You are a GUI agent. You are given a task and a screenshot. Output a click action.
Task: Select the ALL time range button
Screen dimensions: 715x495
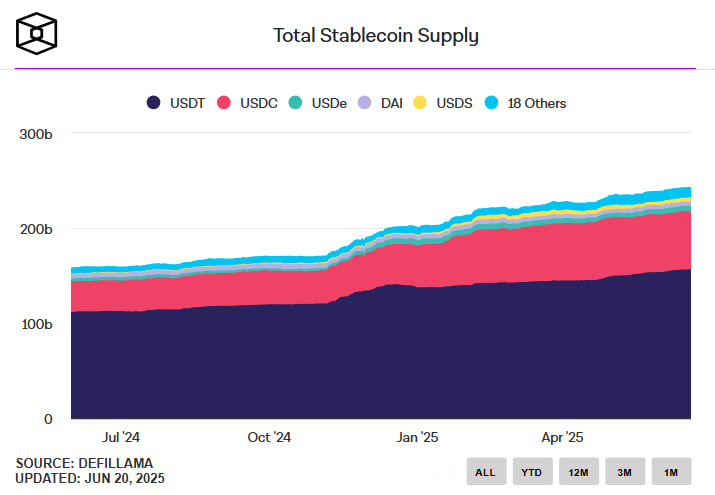(485, 471)
